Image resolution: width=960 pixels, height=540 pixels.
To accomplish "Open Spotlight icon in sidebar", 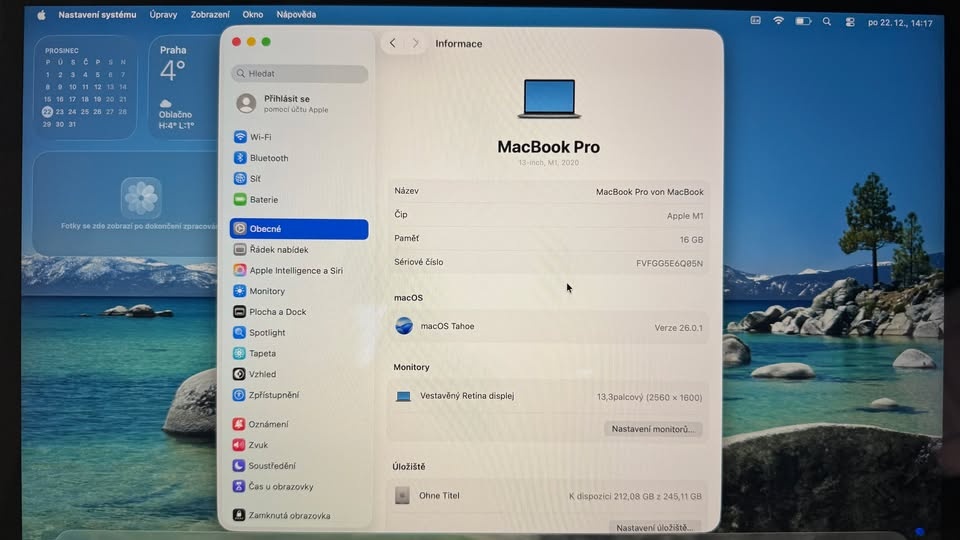I will coord(239,332).
